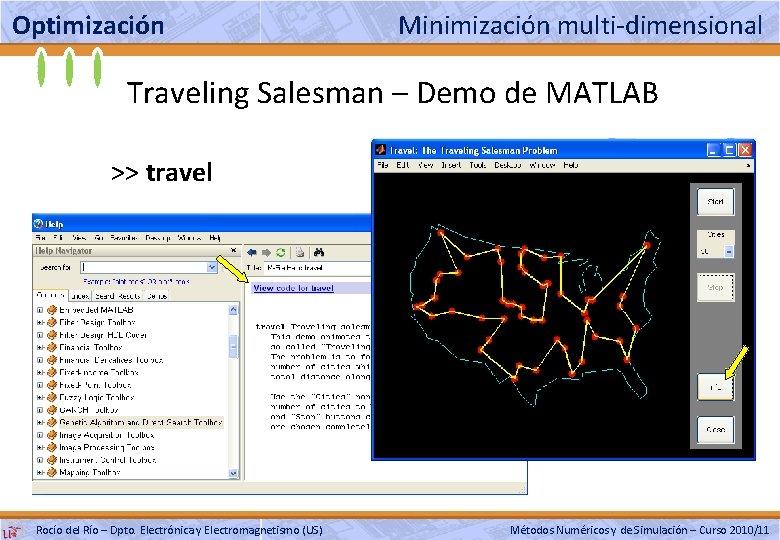Expand the Filter Design HDL Coder node
780x540 pixels.
pos(40,335)
